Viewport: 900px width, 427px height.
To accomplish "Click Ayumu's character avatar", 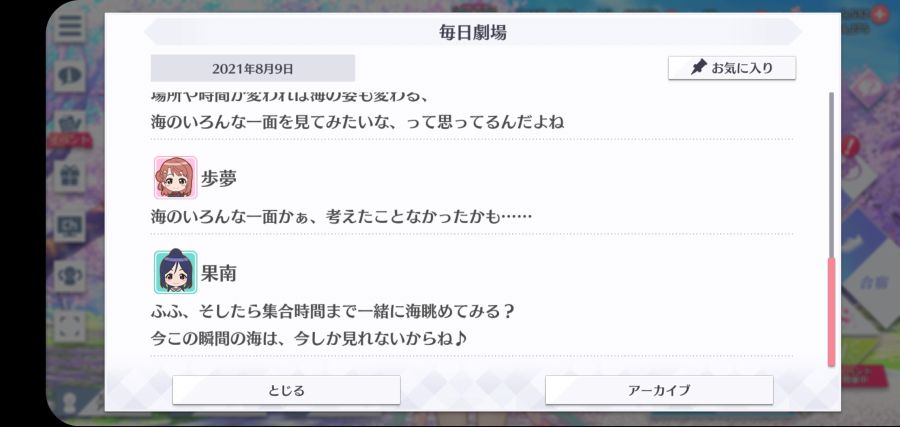I will click(176, 177).
